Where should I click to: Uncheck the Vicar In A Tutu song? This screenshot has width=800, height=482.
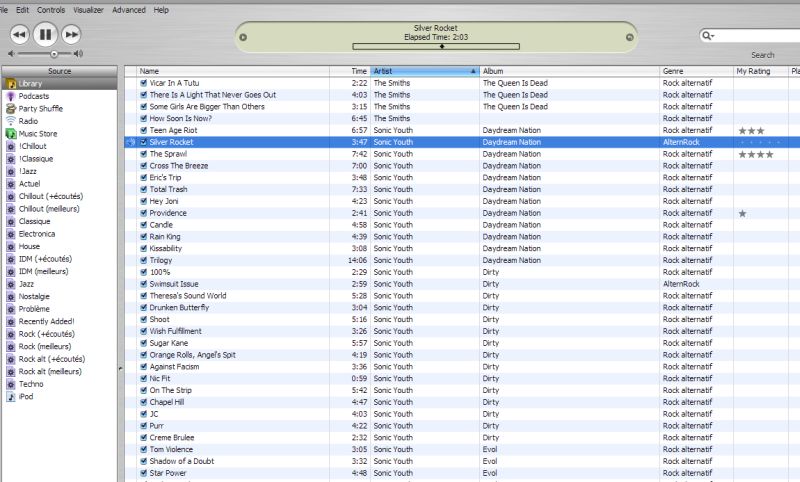[x=144, y=83]
